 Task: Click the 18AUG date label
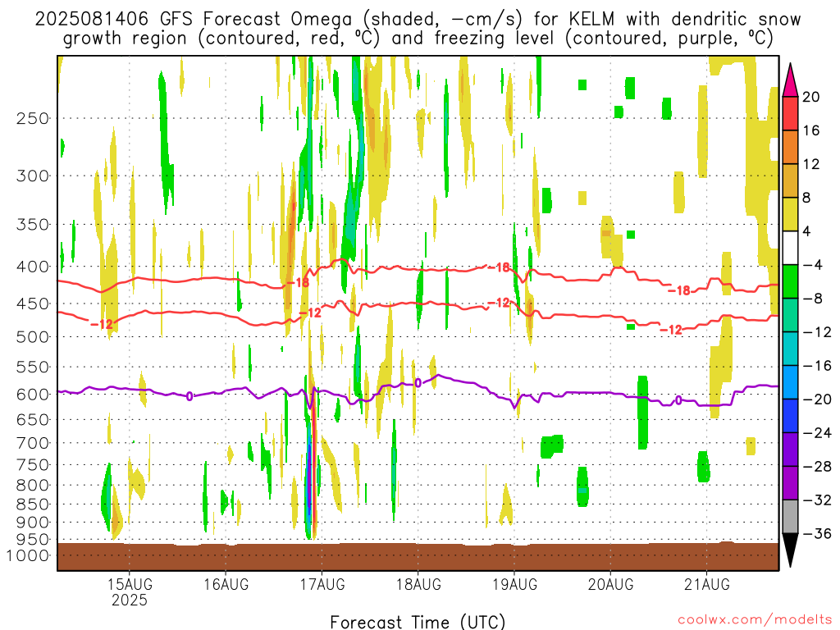point(418,584)
